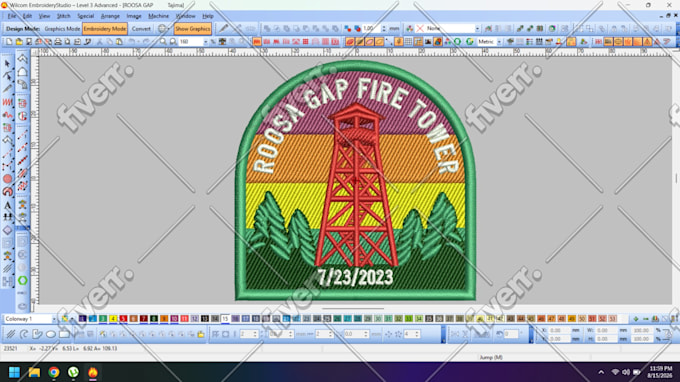This screenshot has height=382, width=680.
Task: Click the diagonal lines icon in bottom toolbar
Action: (10, 334)
